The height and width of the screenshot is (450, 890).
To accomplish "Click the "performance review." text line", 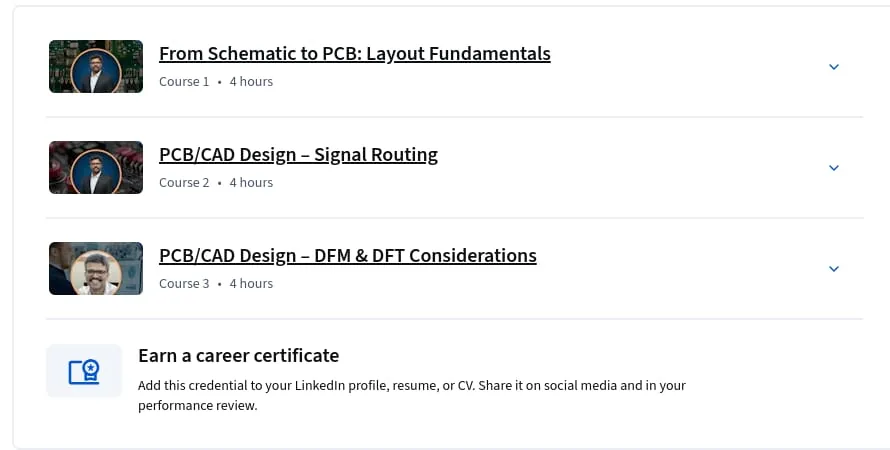I will [198, 406].
